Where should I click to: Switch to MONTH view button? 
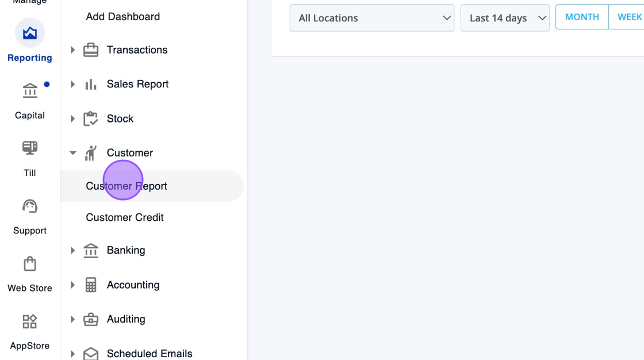pyautogui.click(x=582, y=17)
